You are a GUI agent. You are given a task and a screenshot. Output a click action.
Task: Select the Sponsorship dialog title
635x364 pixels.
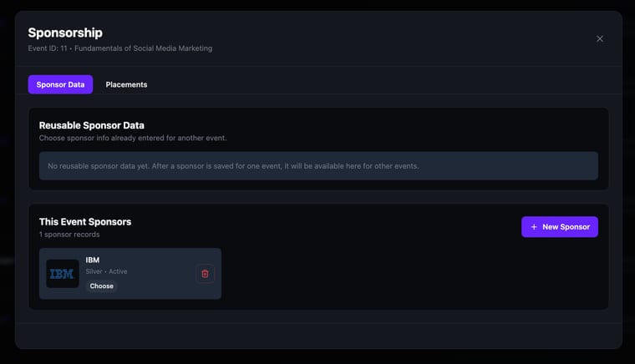coord(65,33)
